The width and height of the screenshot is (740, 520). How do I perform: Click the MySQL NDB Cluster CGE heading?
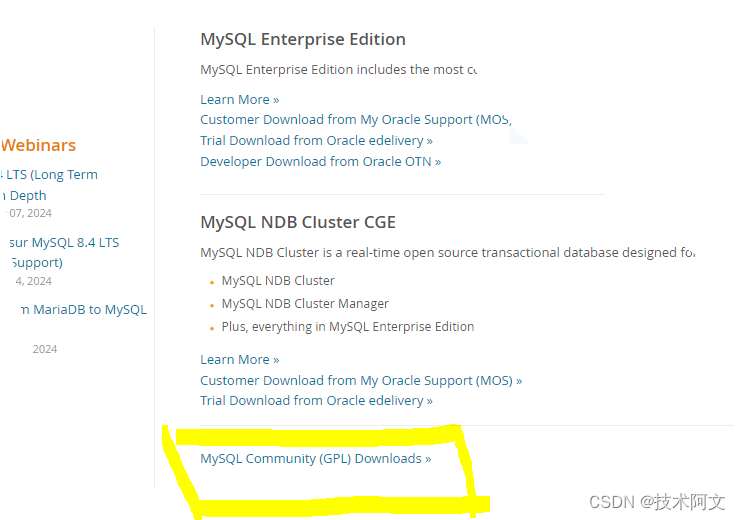pyautogui.click(x=298, y=222)
